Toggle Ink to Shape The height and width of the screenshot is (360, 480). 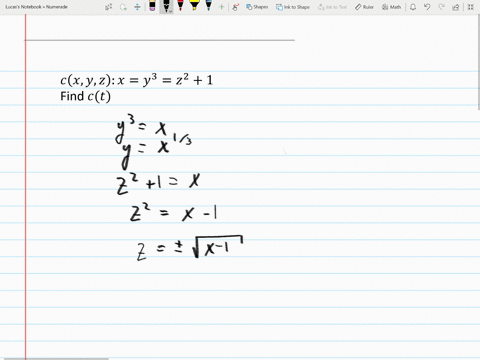[x=293, y=7]
